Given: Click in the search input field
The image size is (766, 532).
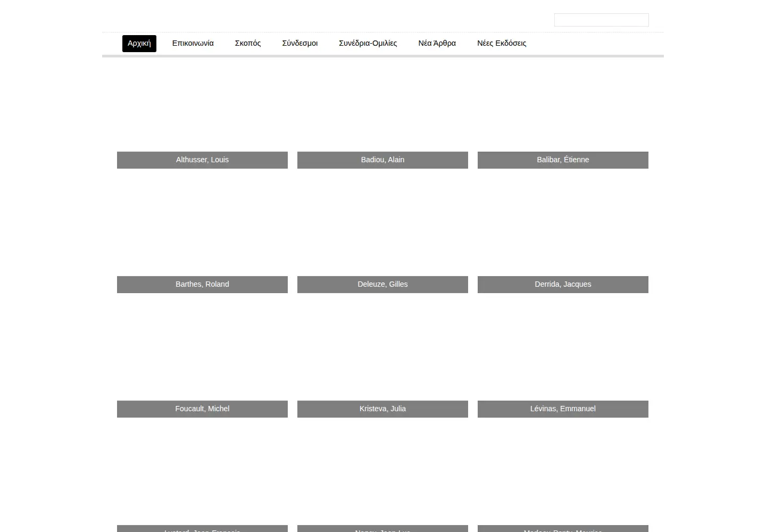Looking at the screenshot, I should click(x=602, y=20).
